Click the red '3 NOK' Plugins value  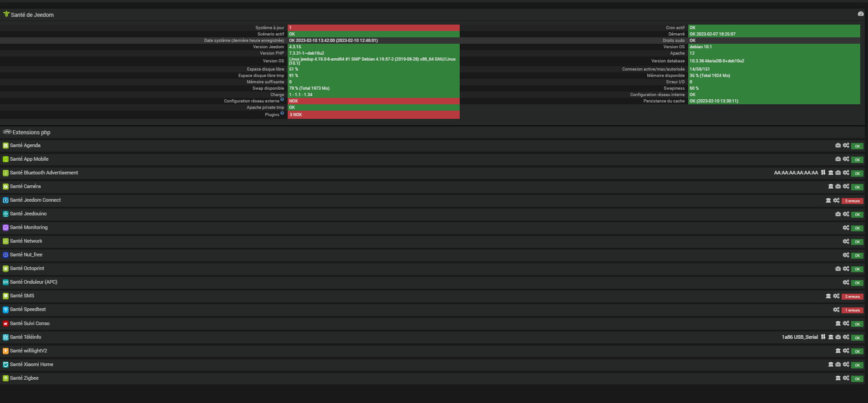pos(374,115)
